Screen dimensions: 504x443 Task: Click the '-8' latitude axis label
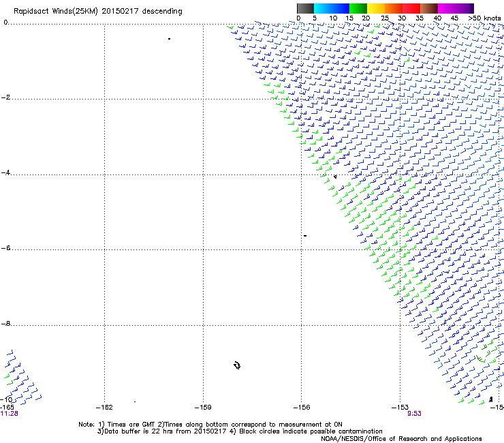pyautogui.click(x=5, y=324)
